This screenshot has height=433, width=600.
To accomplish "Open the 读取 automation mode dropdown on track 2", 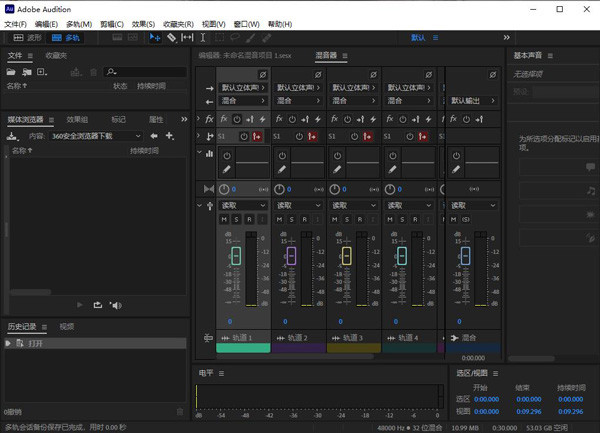I will pos(298,205).
